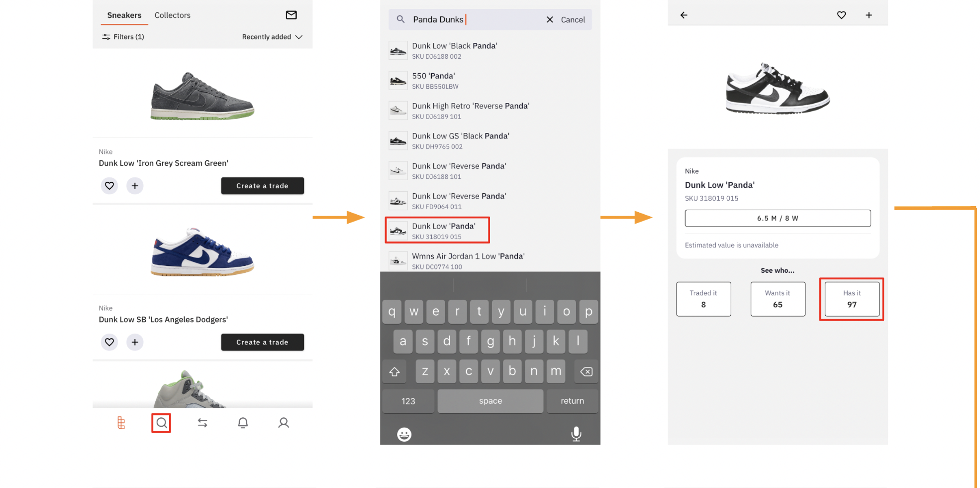Tap the search magnifier in bottom navigation
This screenshot has width=980, height=488.
pos(161,423)
